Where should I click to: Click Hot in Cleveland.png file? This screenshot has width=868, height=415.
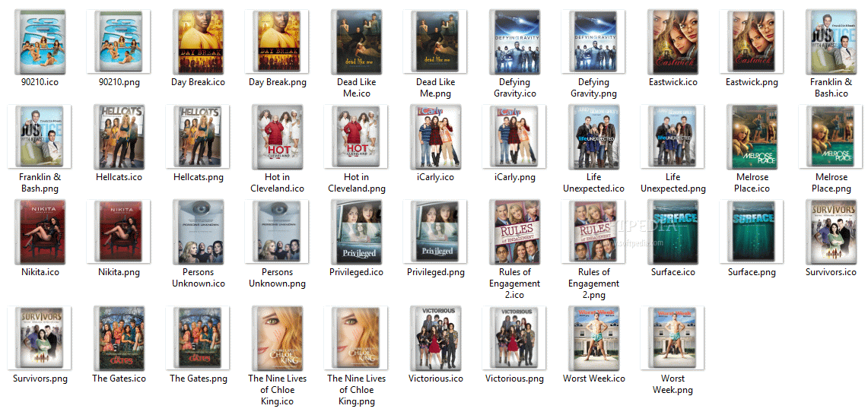(356, 137)
